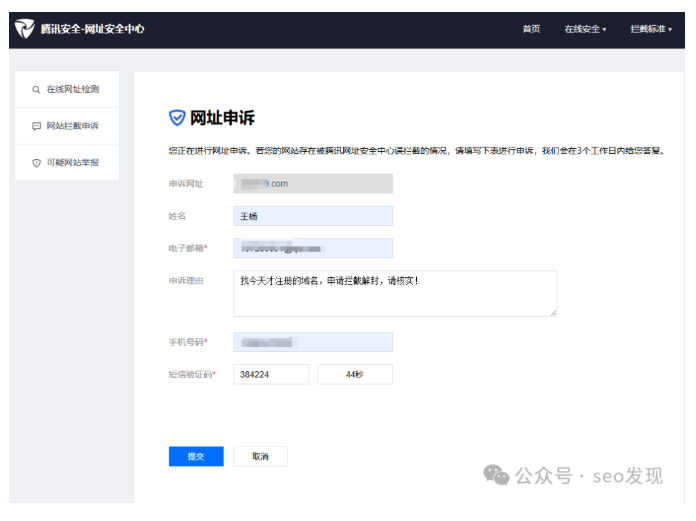Click the magnifier icon beside 在线网址检测
696x521 pixels.
pos(36,90)
